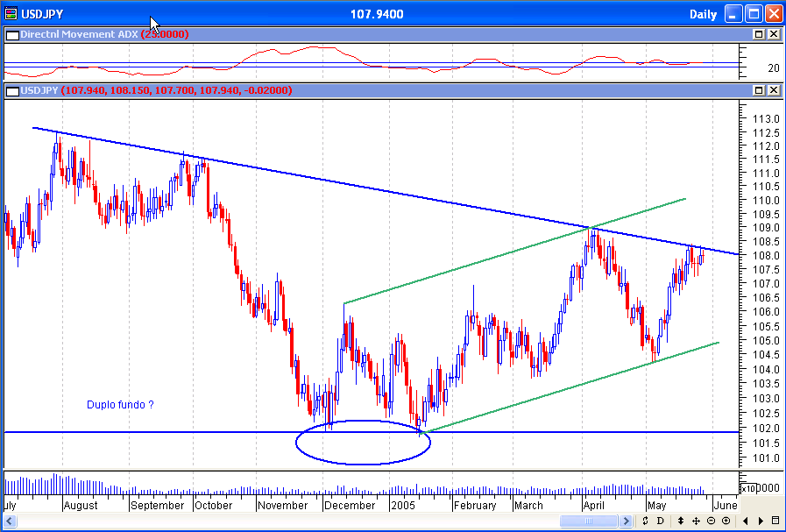This screenshot has width=786, height=532.
Task: Click the zoom in magnifier icon
Action: pos(726,521)
